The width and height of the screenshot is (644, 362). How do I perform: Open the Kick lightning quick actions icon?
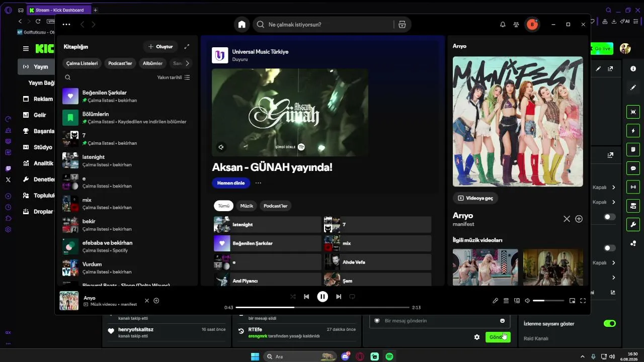pos(633,131)
